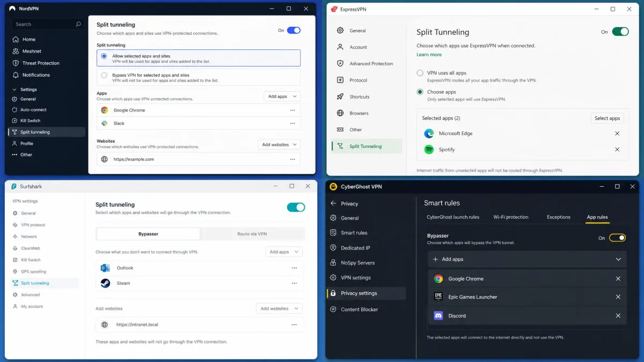The width and height of the screenshot is (644, 362).
Task: Open Shortcuts in ExpressVPN sidebar
Action: 359,97
